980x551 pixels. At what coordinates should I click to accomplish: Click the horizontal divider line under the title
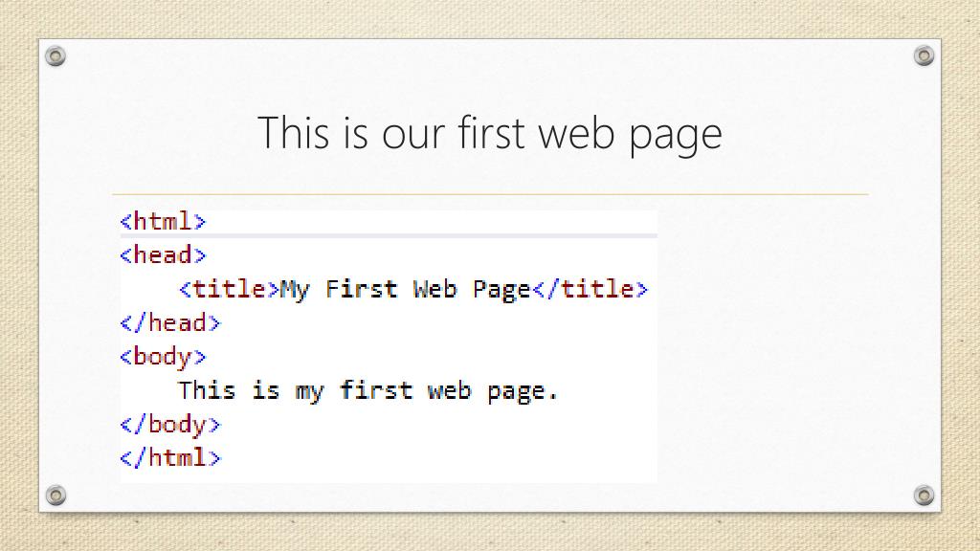(490, 194)
